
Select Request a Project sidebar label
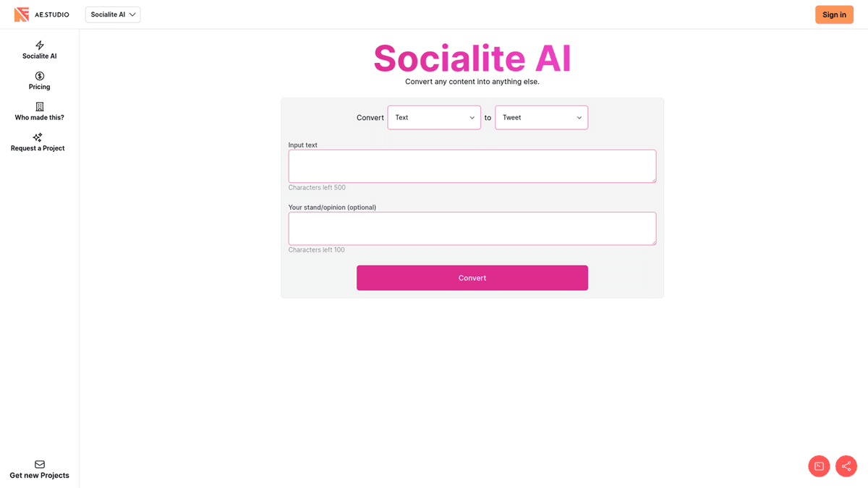pos(38,148)
